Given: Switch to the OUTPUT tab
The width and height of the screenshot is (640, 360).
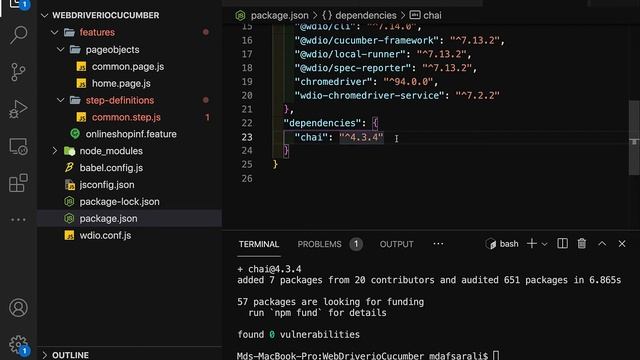Looking at the screenshot, I should 396,244.
